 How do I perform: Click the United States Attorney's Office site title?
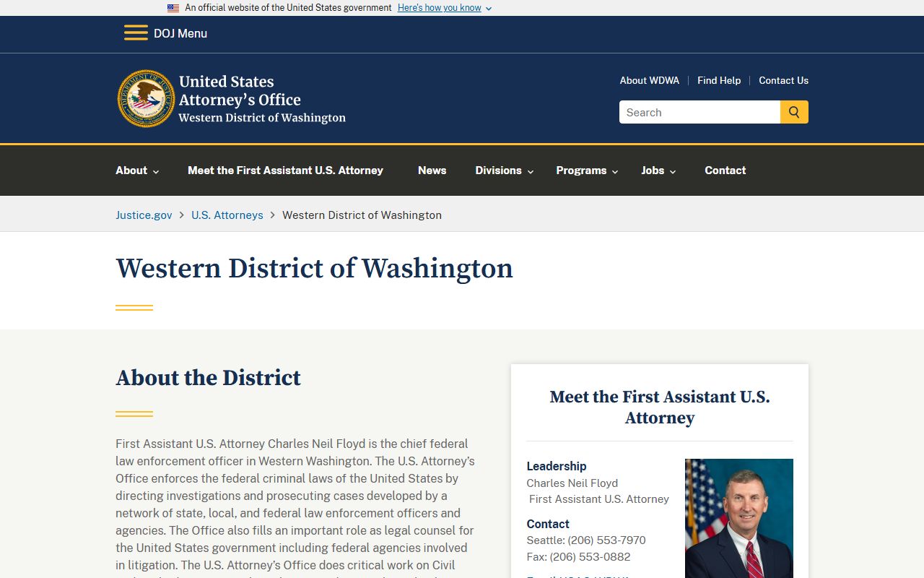pyautogui.click(x=262, y=99)
